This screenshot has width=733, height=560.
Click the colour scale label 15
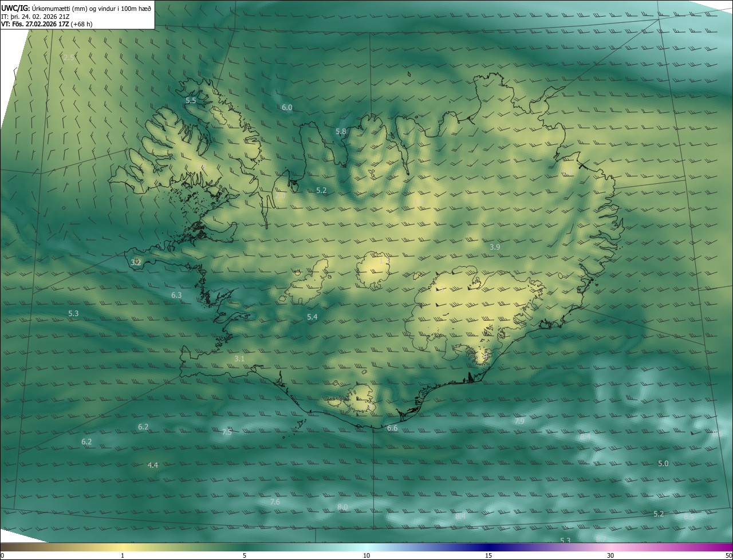pyautogui.click(x=488, y=555)
